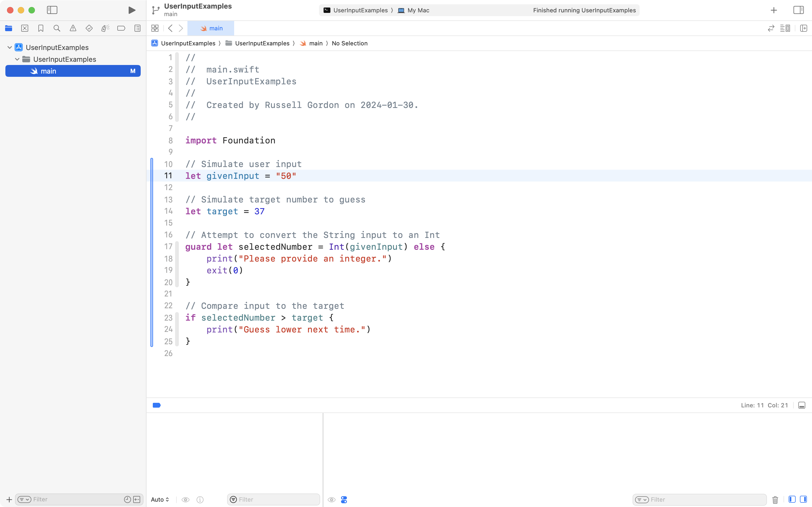812x507 pixels.
Task: Show the Code Review editor
Action: [771, 28]
